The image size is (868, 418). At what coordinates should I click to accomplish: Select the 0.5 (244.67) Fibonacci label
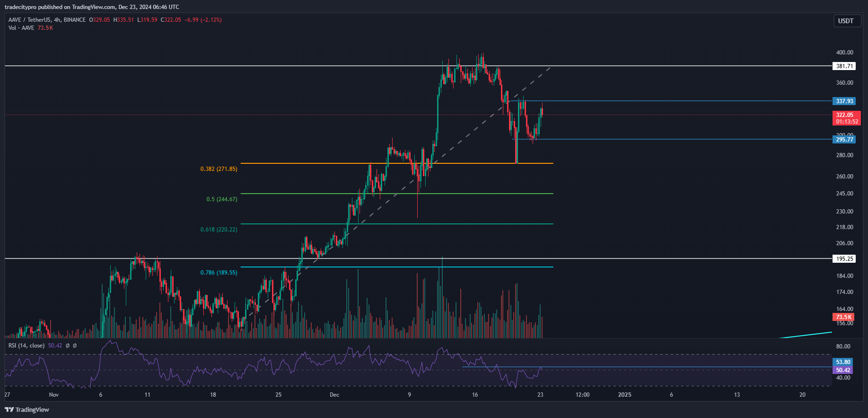tap(222, 199)
